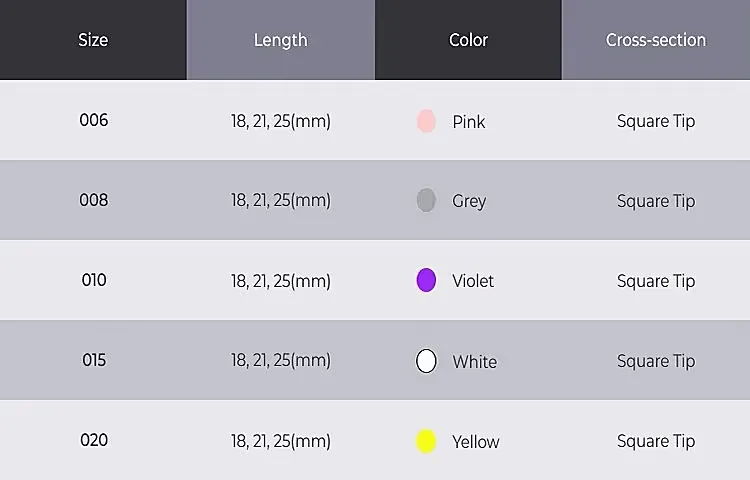Image resolution: width=750 pixels, height=480 pixels.
Task: Select size 020 cell
Action: tap(94, 440)
